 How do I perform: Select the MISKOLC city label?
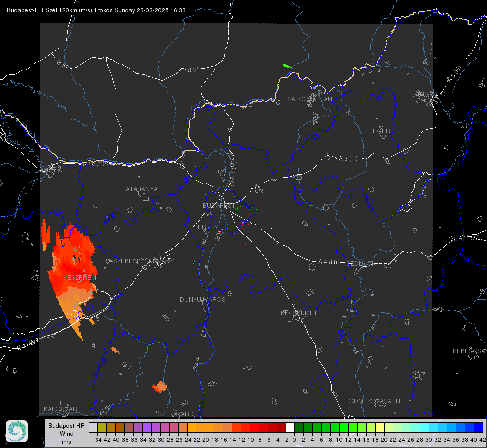[431, 94]
